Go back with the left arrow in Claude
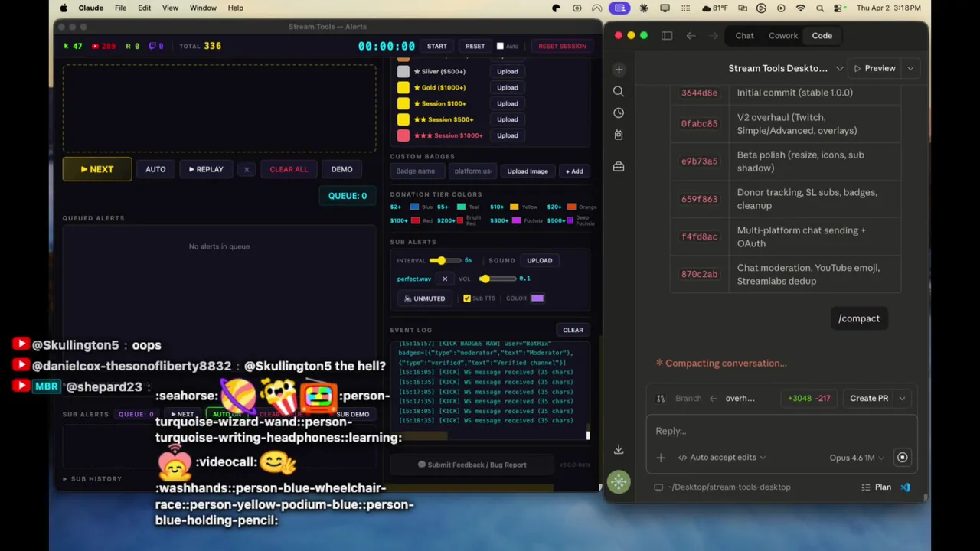This screenshot has height=551, width=980. [x=691, y=36]
